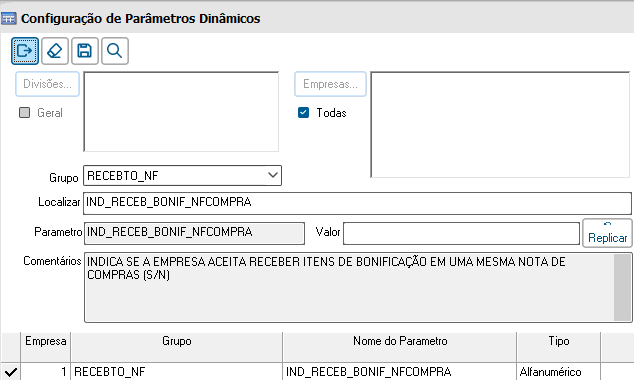Click the Empresa column header

tap(46, 341)
